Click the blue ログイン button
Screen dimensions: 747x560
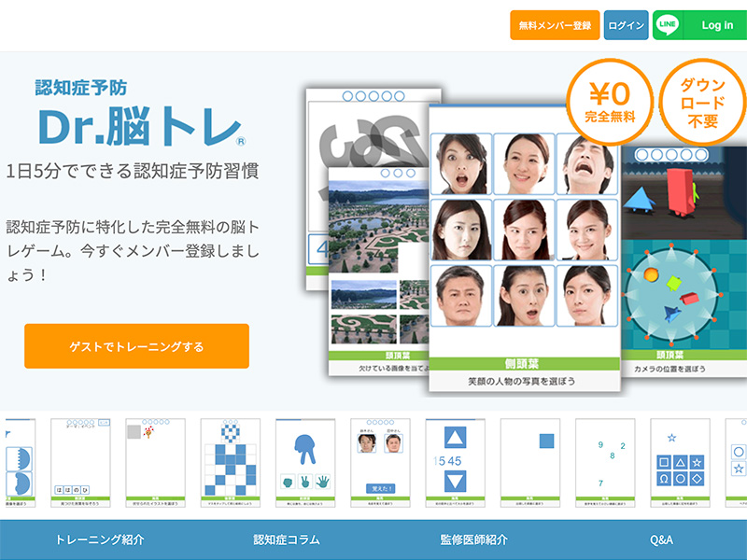[x=626, y=25]
